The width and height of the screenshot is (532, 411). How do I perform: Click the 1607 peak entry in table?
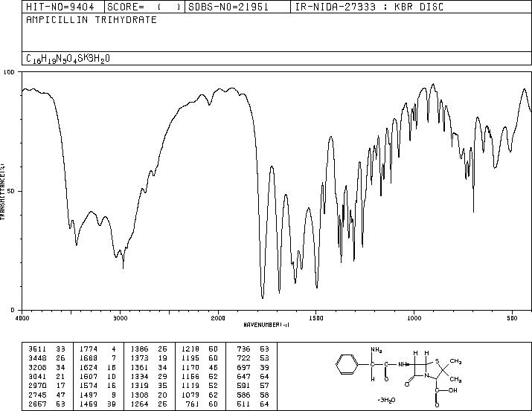[98, 376]
